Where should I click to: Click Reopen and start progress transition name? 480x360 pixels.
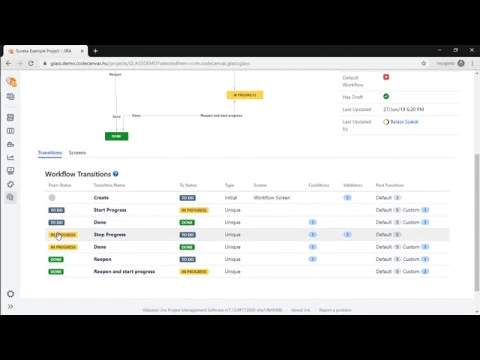click(x=124, y=272)
